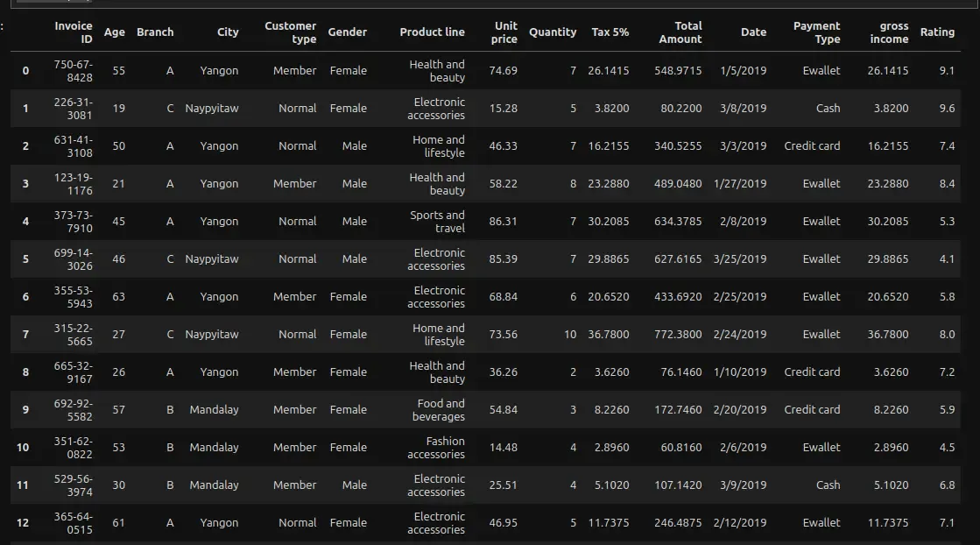Click the Product line column header
The width and height of the screenshot is (980, 545).
pyautogui.click(x=432, y=32)
